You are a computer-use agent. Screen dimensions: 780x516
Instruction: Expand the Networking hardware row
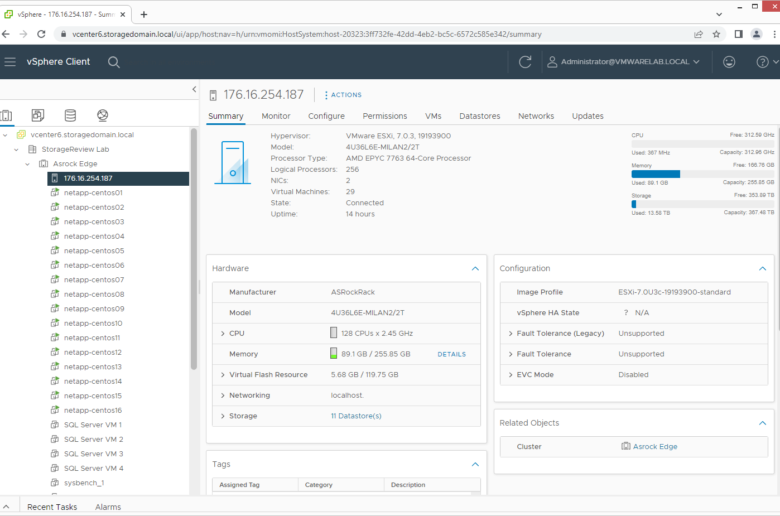pyautogui.click(x=222, y=395)
